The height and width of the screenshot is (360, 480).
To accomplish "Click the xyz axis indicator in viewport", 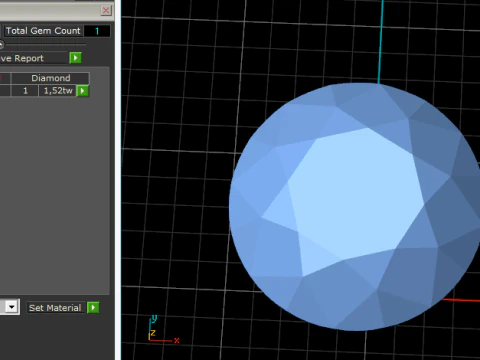I will [164, 330].
